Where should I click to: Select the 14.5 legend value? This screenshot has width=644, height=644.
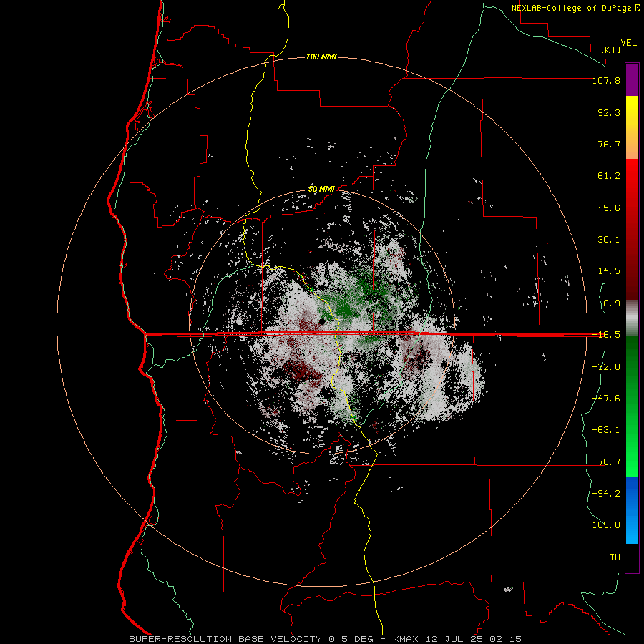pos(609,271)
